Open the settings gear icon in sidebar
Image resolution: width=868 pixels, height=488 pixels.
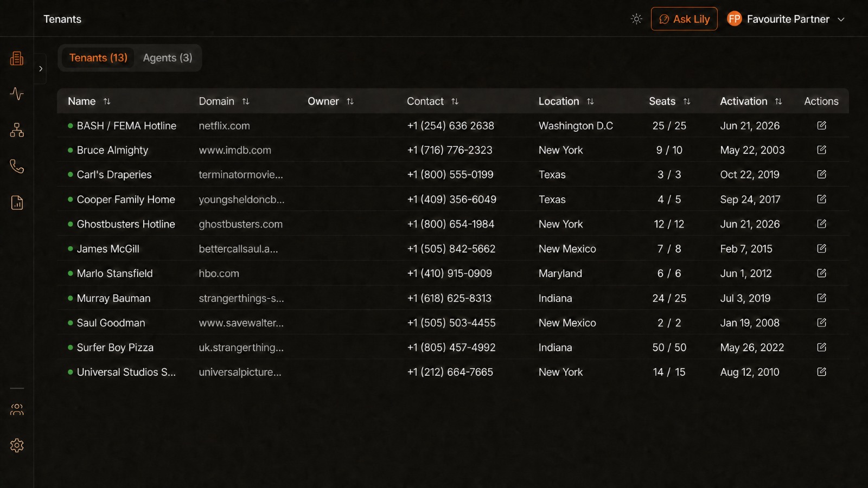point(17,446)
